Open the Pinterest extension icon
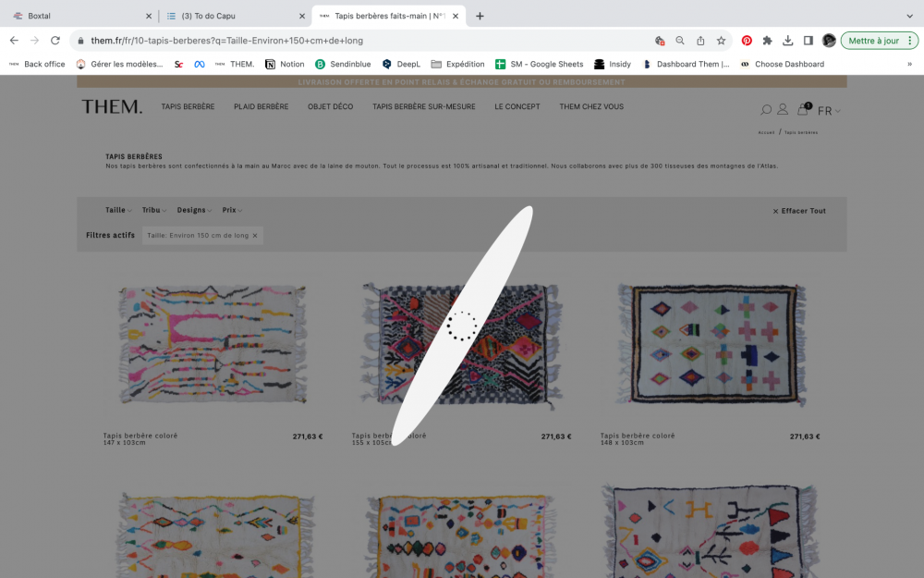Image resolution: width=924 pixels, height=578 pixels. pos(747,40)
